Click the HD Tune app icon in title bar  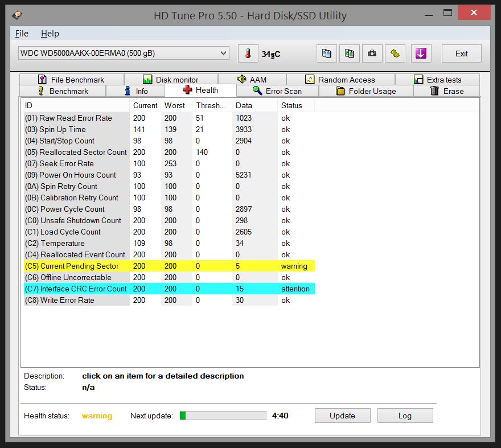click(17, 15)
